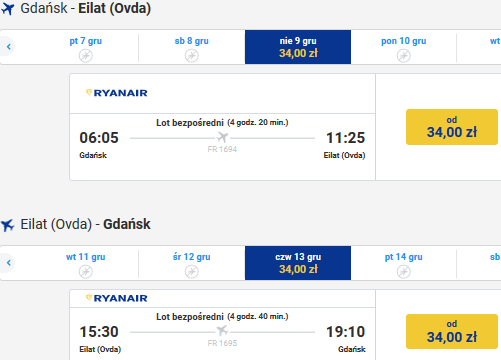The width and height of the screenshot is (501, 360).
Task: Click the no-flight icon under pt 7 gru
Action: point(86,55)
